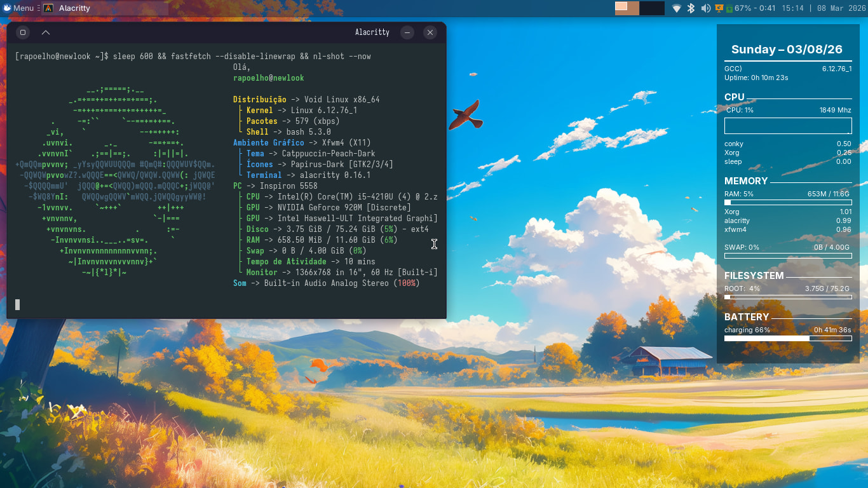868x488 pixels.
Task: Minimize the Alacritty terminal window
Action: pos(407,32)
